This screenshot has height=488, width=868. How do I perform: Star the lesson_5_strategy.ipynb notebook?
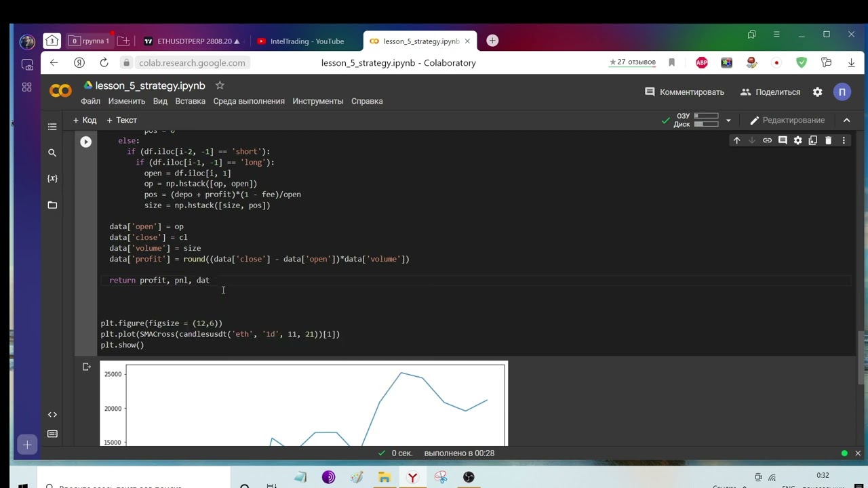tap(220, 85)
